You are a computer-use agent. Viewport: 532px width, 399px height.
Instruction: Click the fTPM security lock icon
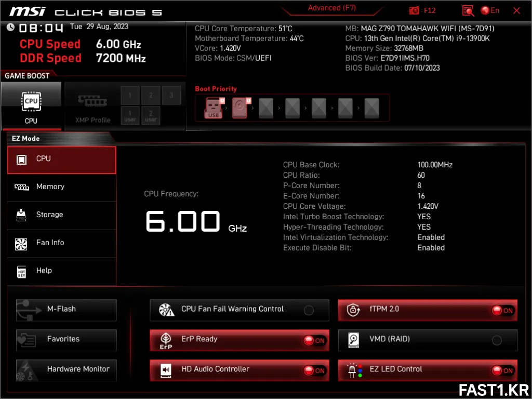353,310
